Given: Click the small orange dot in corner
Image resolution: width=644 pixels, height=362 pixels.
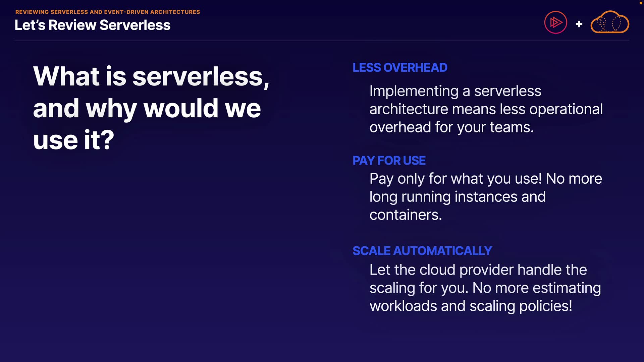Looking at the screenshot, I should pyautogui.click(x=640, y=3).
